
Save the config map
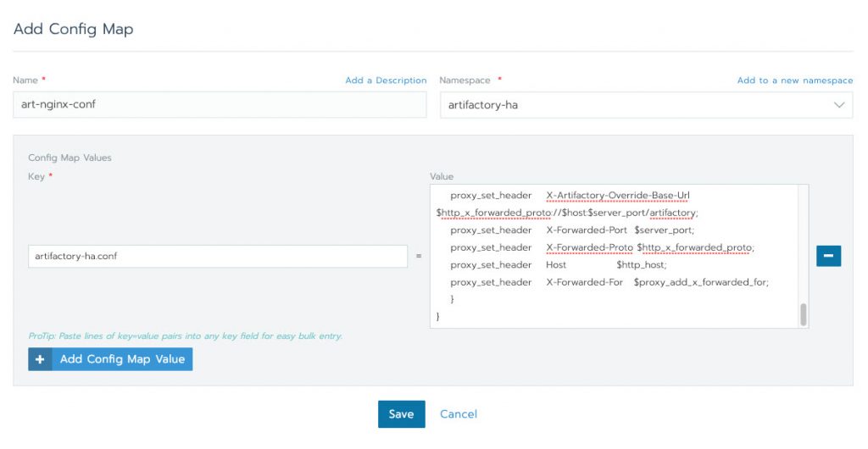click(401, 414)
